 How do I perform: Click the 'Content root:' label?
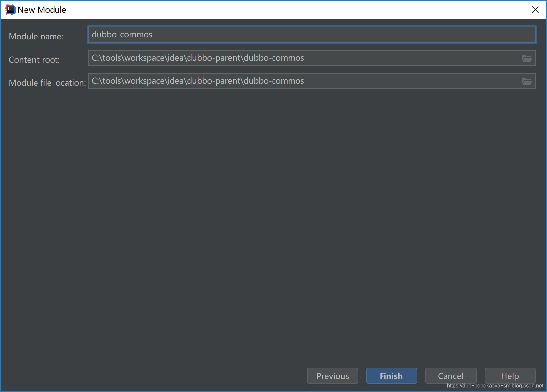[x=34, y=60]
